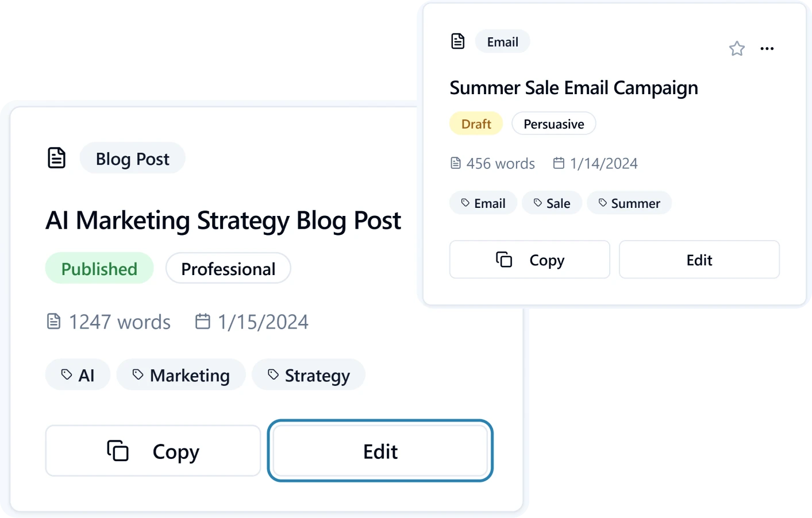This screenshot has width=812, height=518.
Task: Click the calendar icon next to 1/15/2024
Action: coord(202,322)
